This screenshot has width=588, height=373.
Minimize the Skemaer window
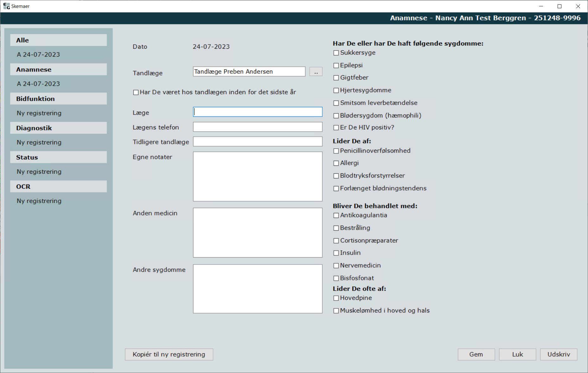coord(541,6)
